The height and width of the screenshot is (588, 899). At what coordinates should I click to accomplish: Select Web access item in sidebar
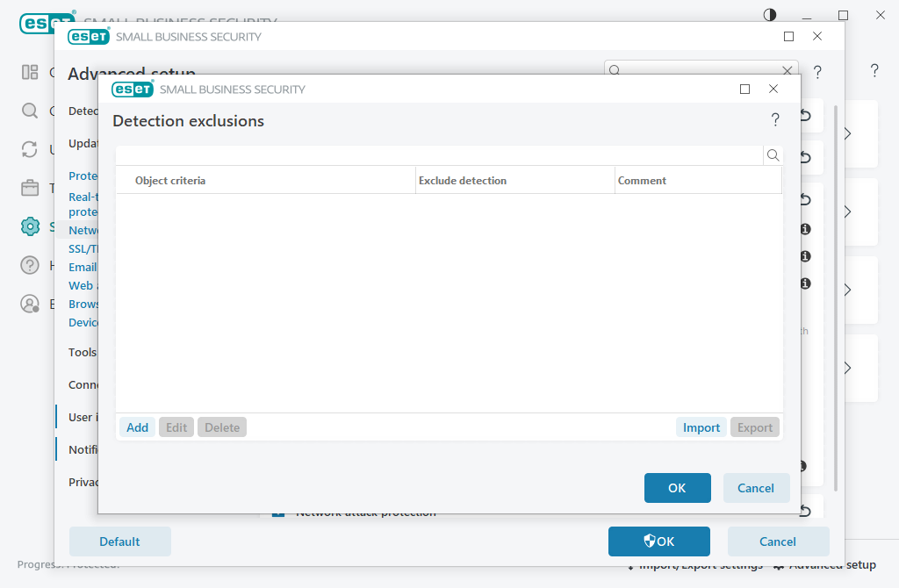coord(83,286)
